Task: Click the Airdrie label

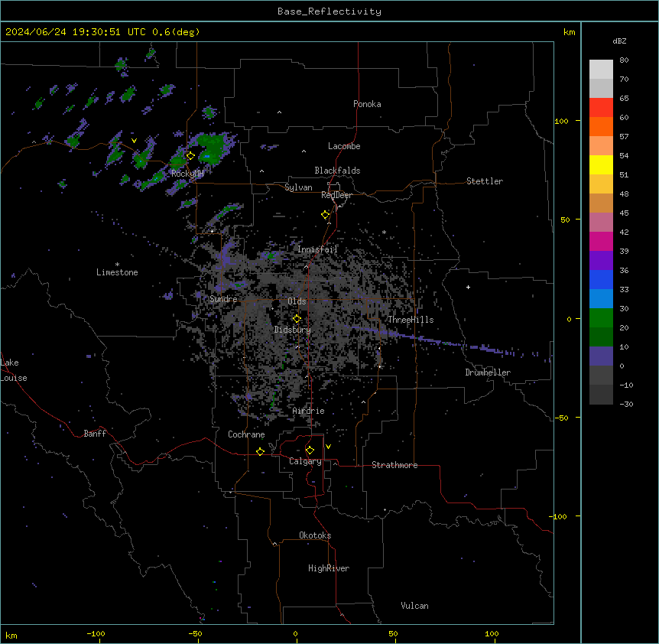Action: pyautogui.click(x=309, y=411)
